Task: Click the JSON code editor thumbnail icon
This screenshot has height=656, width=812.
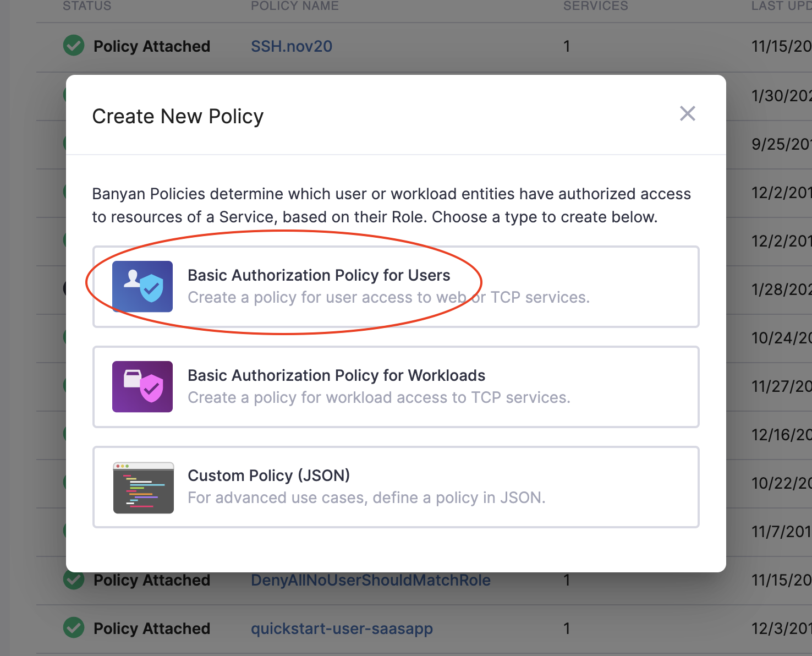Action: coord(143,488)
